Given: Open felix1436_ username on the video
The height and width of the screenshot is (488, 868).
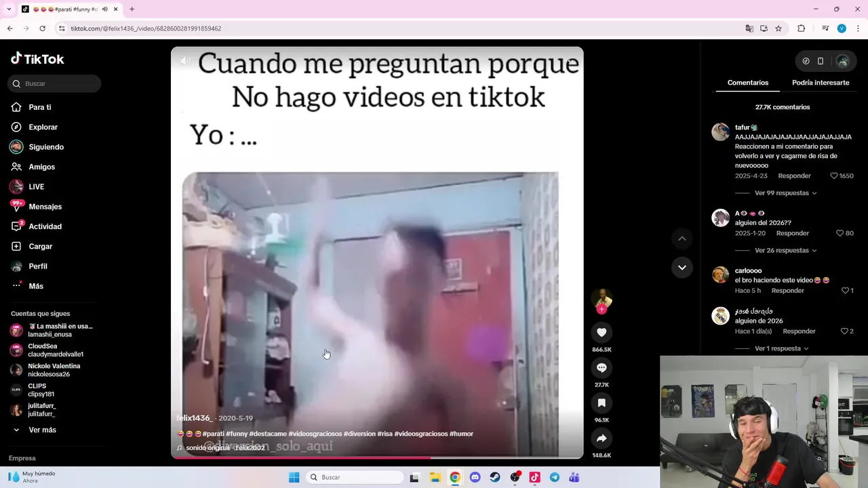Looking at the screenshot, I should click(x=194, y=418).
